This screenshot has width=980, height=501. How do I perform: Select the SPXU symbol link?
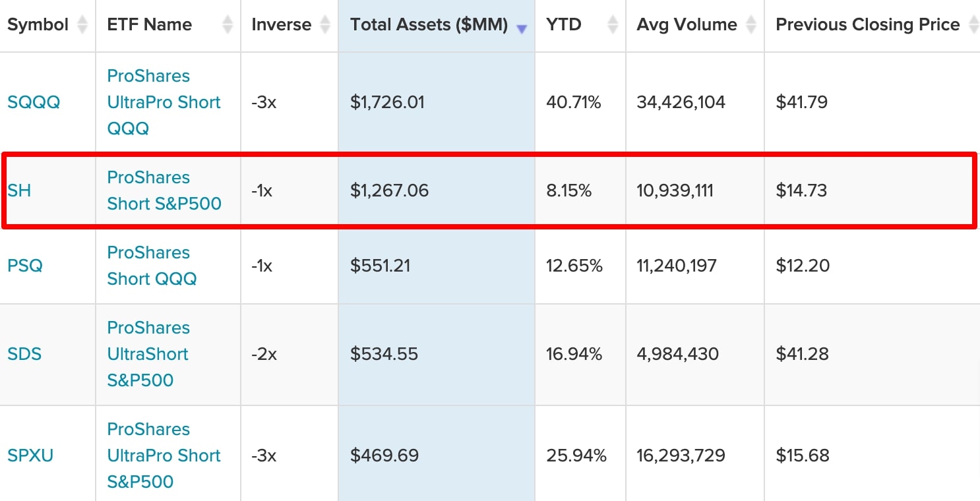coord(30,456)
